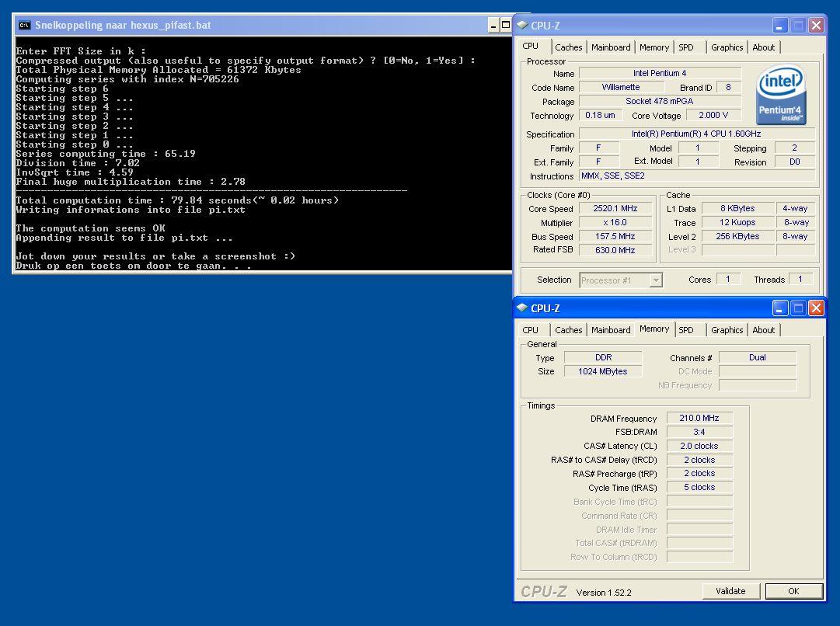This screenshot has width=840, height=626.
Task: Click the '2.000 V' core voltage value
Action: 713,115
